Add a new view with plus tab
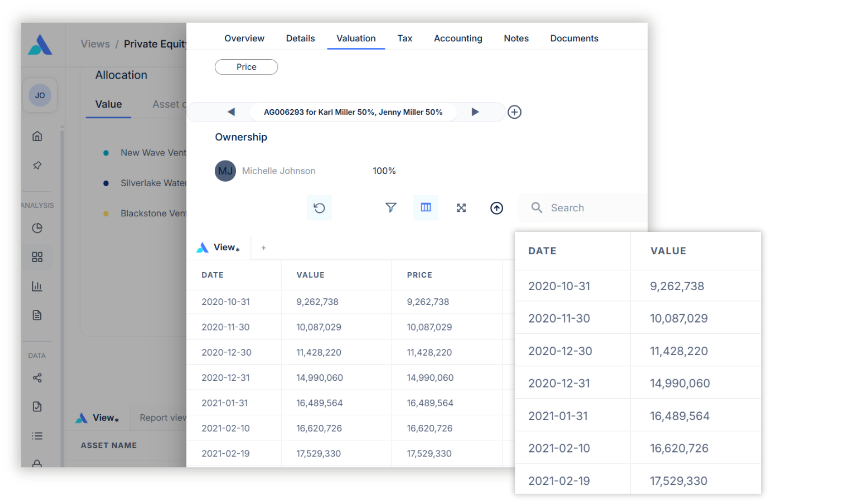 coord(264,248)
